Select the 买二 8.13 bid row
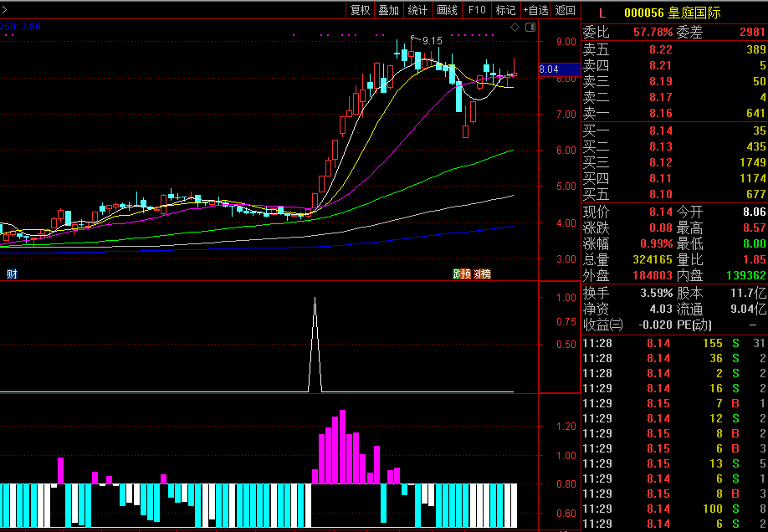The width and height of the screenshot is (768, 532). point(674,146)
